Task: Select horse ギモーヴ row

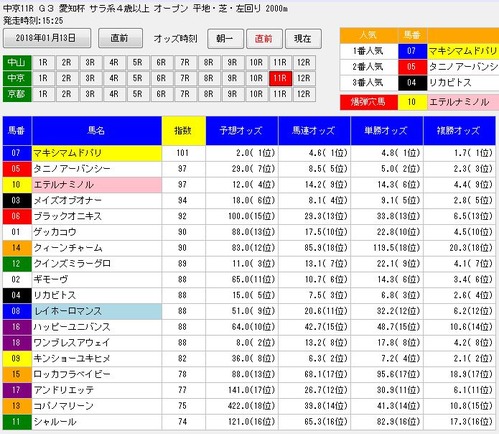Action: click(x=249, y=279)
